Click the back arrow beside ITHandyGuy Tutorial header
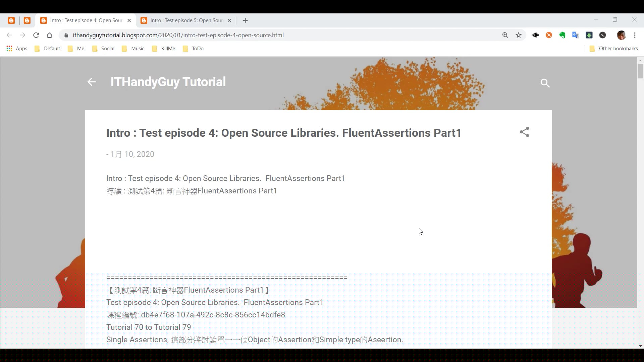644x362 pixels. click(x=91, y=82)
